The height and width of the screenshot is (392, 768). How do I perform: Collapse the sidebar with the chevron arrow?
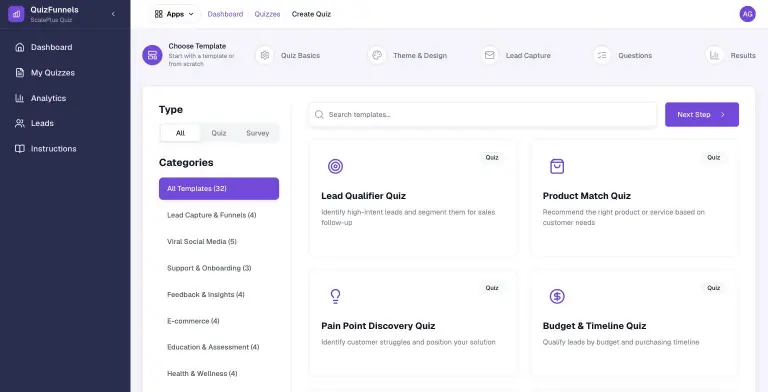[113, 14]
